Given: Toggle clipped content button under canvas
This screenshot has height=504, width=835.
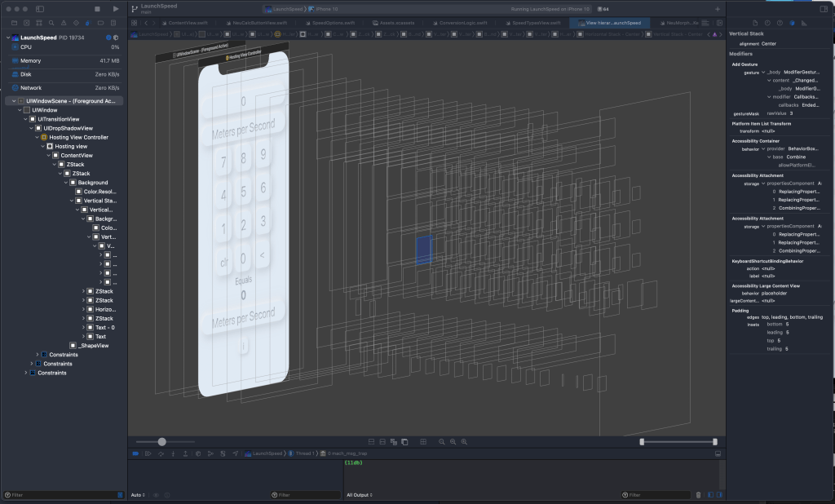Looking at the screenshot, I should pyautogui.click(x=372, y=441).
